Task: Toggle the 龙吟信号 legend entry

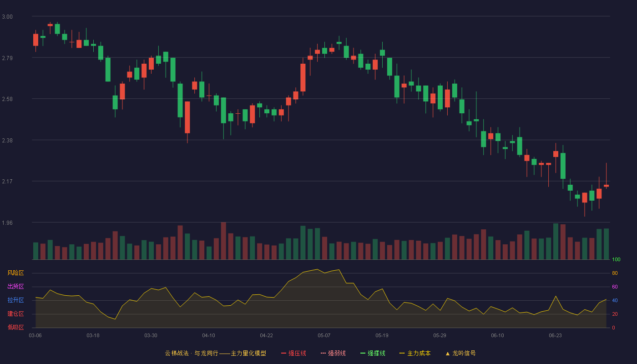Action: [x=460, y=353]
